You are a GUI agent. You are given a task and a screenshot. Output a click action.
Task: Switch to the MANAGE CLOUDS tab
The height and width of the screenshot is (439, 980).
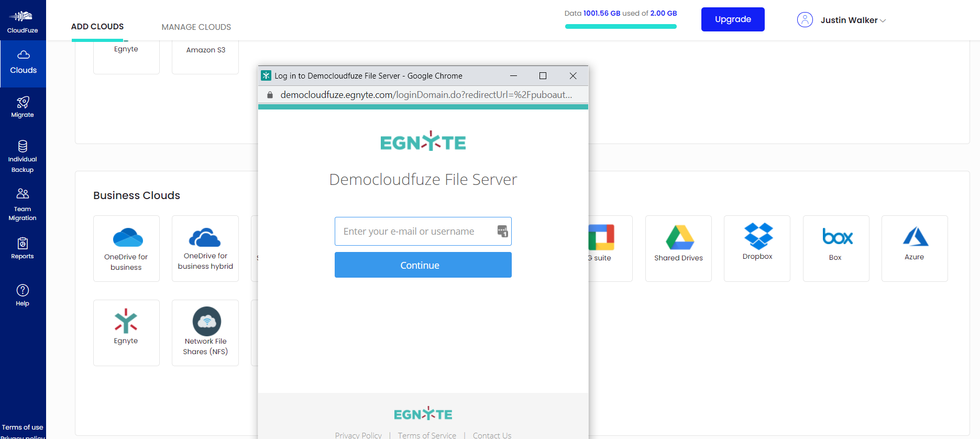pyautogui.click(x=196, y=27)
